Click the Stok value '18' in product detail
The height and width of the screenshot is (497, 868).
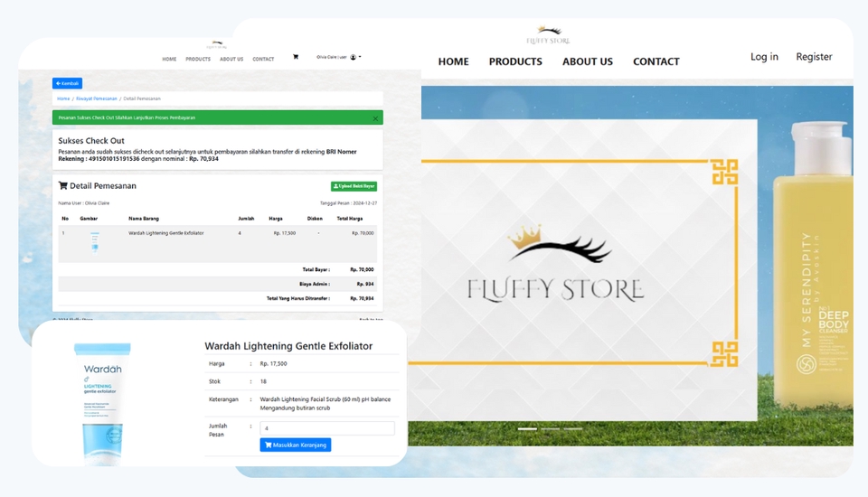263,381
